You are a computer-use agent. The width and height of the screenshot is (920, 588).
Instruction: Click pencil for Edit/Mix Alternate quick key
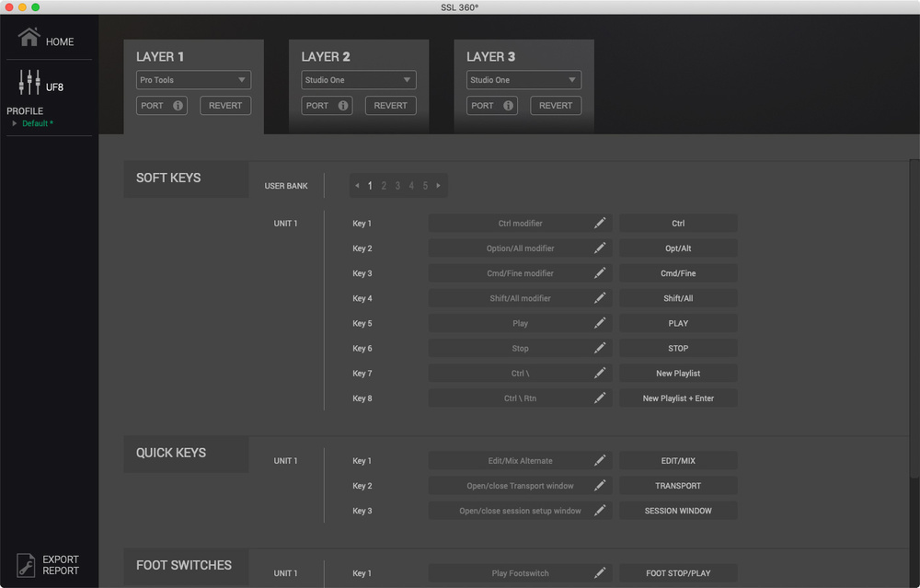tap(600, 461)
